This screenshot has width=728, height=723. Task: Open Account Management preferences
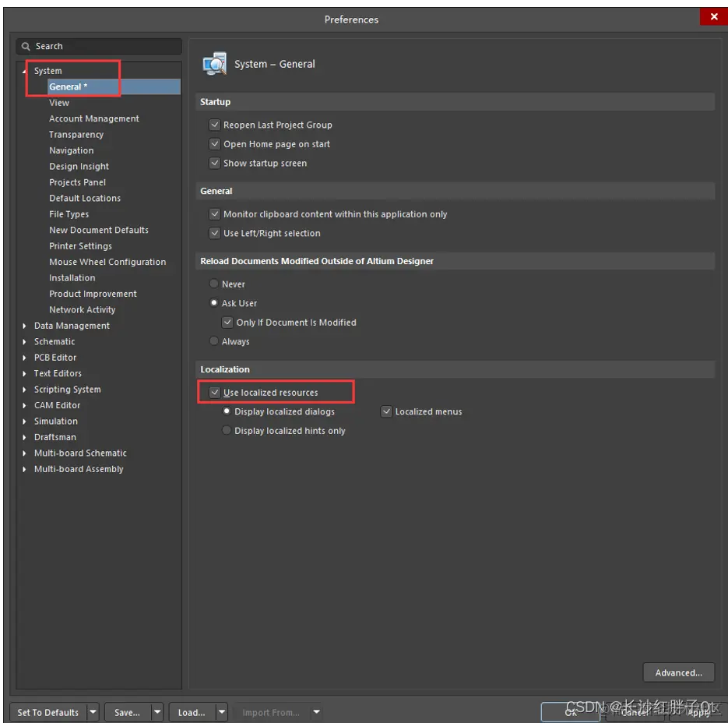pyautogui.click(x=94, y=118)
